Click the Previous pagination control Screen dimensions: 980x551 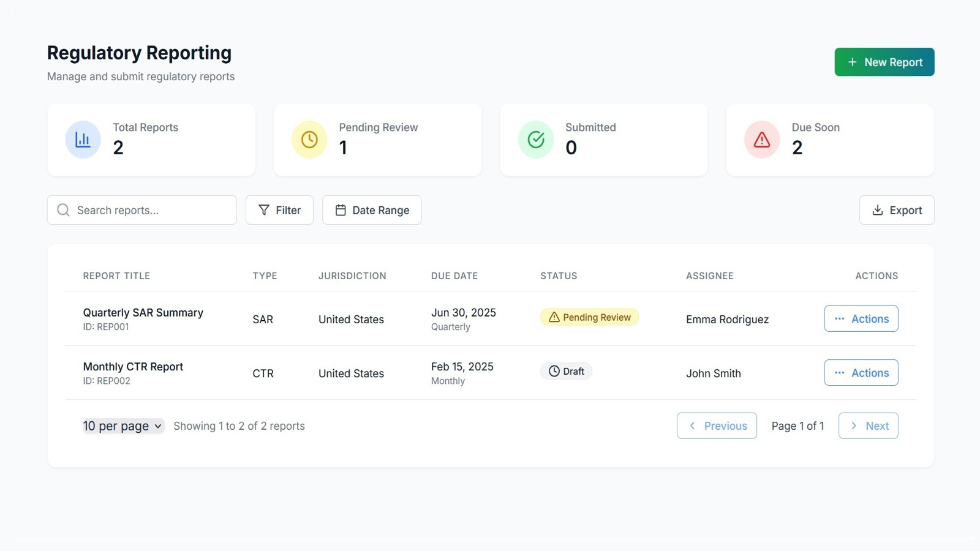click(717, 425)
